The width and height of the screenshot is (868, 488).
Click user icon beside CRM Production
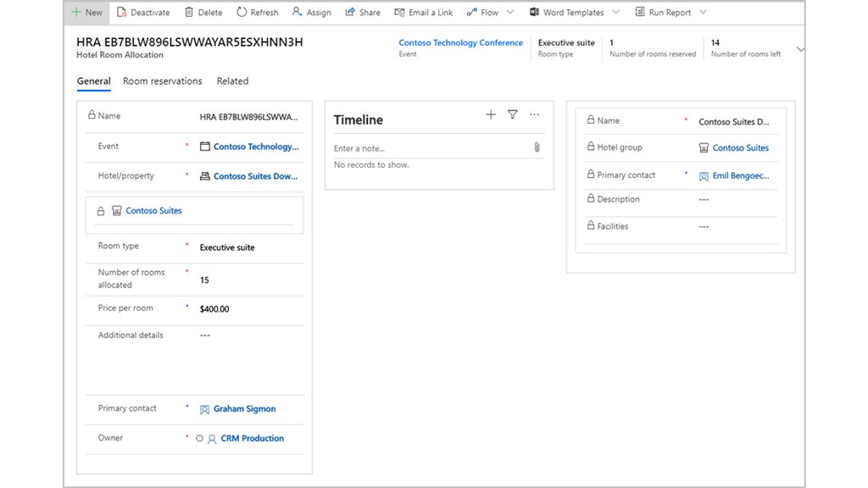coord(212,439)
